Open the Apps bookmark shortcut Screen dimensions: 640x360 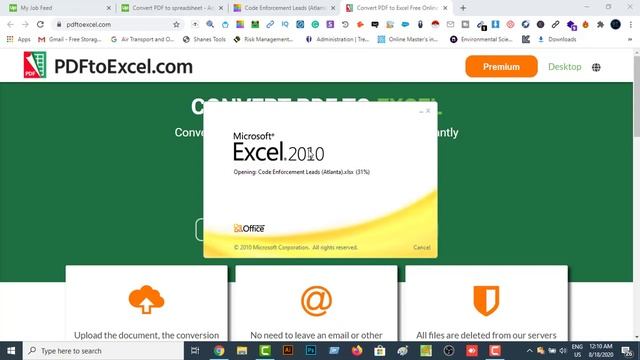click(x=19, y=39)
